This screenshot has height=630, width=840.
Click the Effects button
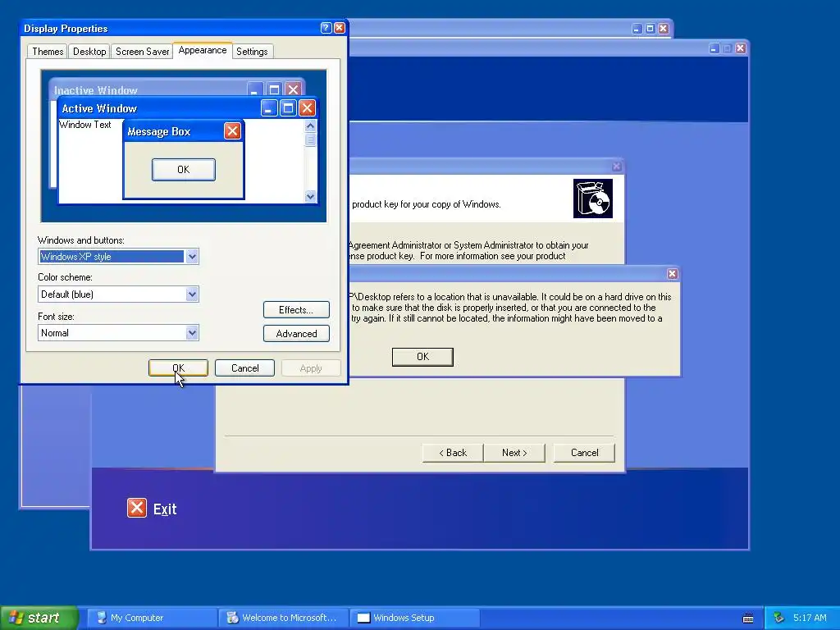coord(296,309)
